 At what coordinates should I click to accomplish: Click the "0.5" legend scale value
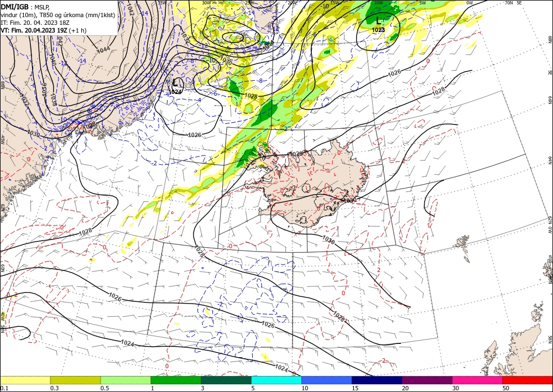click(104, 388)
